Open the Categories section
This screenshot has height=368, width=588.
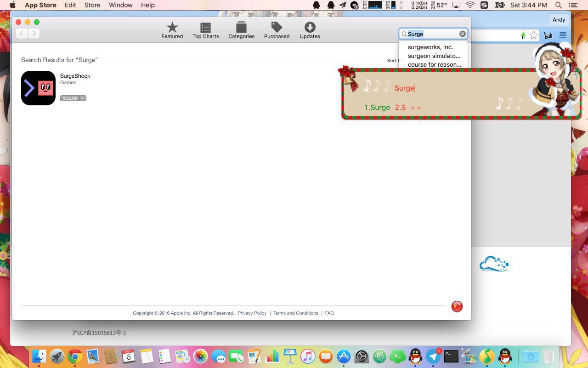click(x=241, y=30)
